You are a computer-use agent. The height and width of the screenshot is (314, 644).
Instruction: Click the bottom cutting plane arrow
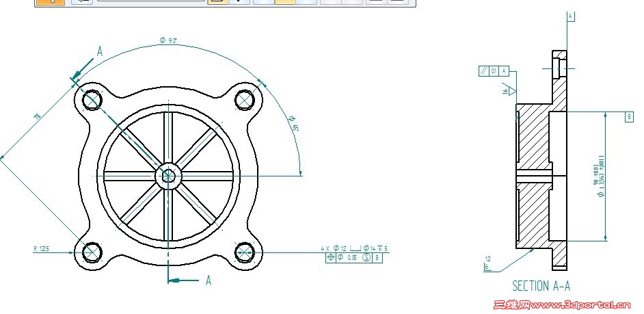[x=184, y=280]
